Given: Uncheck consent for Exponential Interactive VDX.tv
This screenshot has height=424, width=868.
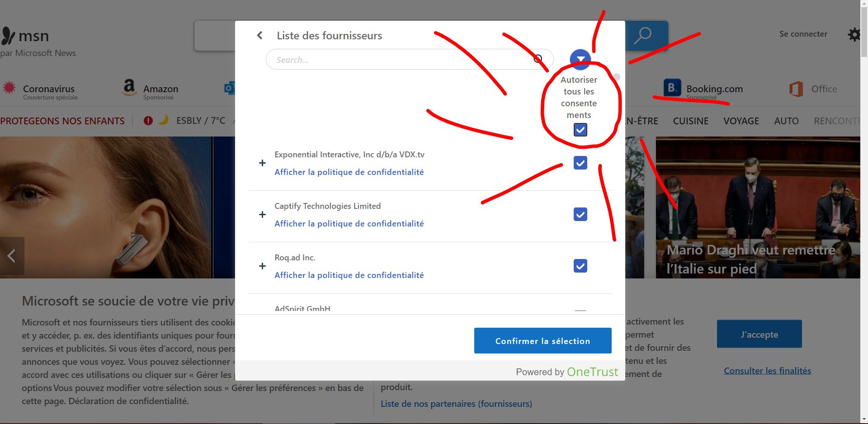Looking at the screenshot, I should 580,163.
